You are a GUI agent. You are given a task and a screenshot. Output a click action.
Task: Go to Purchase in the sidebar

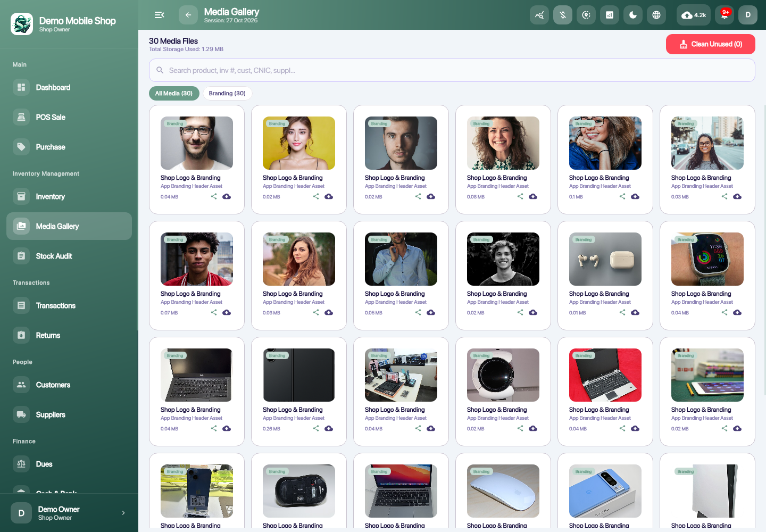(x=69, y=147)
